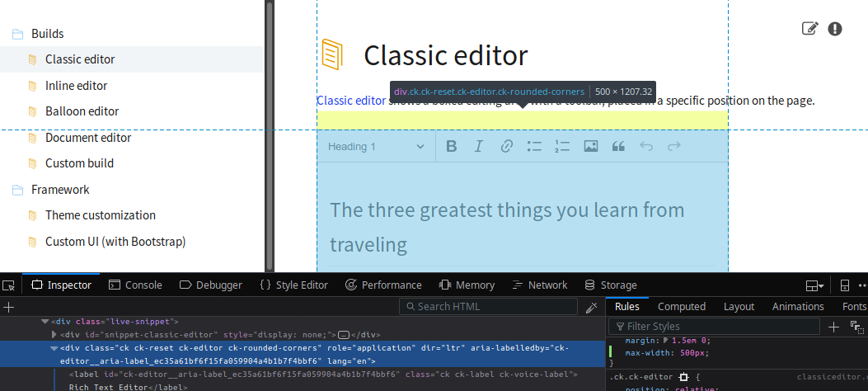Collapse the ck-editor div node

click(54, 348)
